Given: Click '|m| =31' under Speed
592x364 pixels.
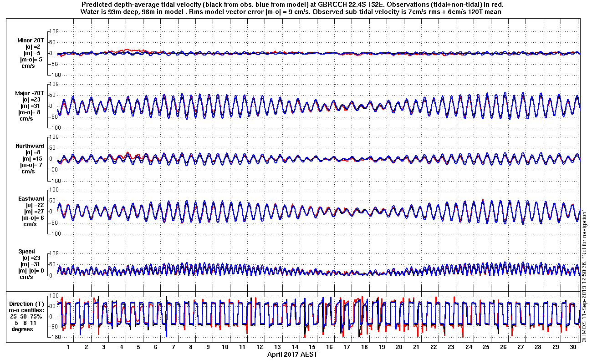Looking at the screenshot, I should [x=31, y=264].
